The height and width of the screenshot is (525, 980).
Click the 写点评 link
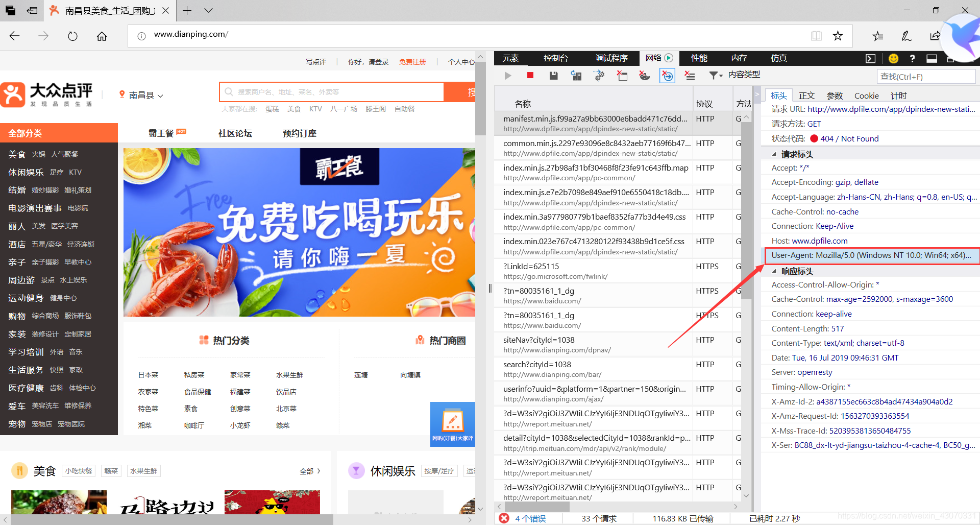(x=316, y=62)
